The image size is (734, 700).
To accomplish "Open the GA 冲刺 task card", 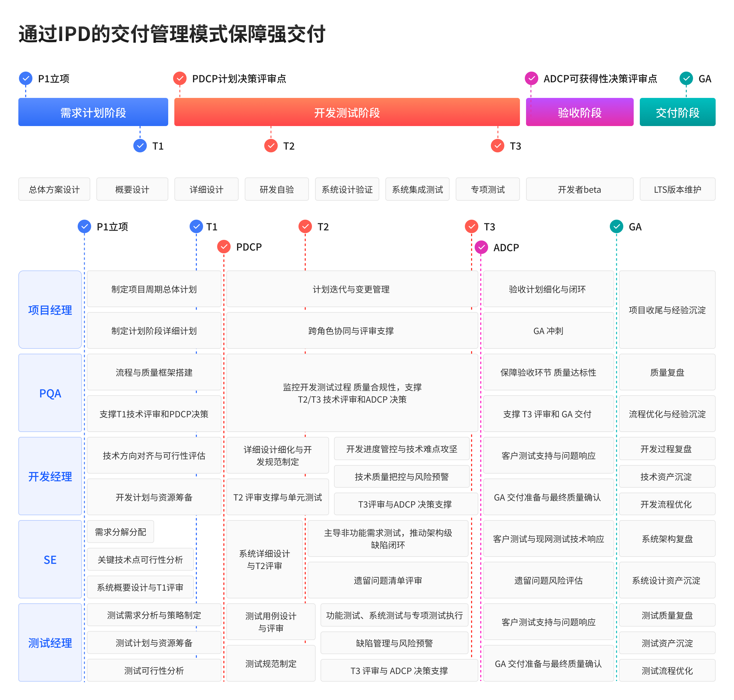I will [x=548, y=331].
